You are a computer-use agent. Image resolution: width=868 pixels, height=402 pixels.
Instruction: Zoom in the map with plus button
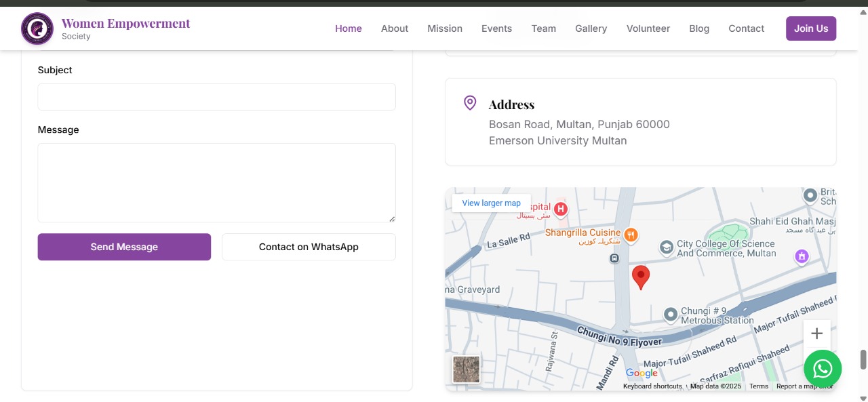click(816, 334)
